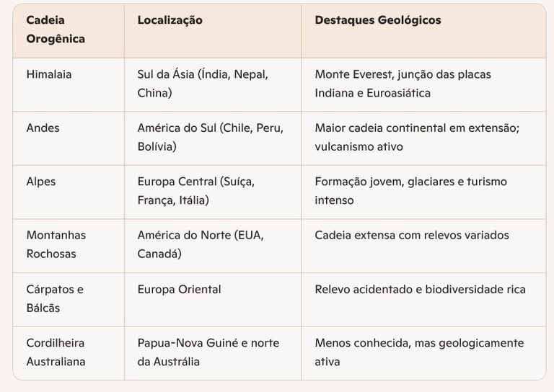Click the 'Cordilheira Australiana' cell
Viewport: 554px width, 392px height.
(56, 352)
